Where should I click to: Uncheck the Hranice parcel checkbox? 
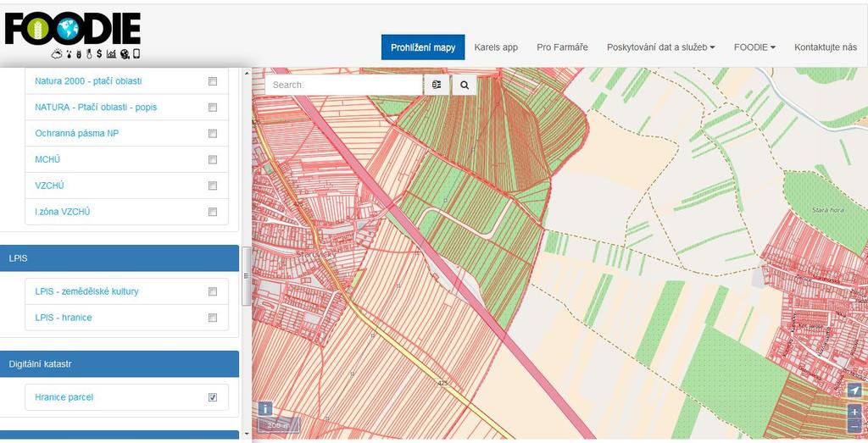pos(213,397)
